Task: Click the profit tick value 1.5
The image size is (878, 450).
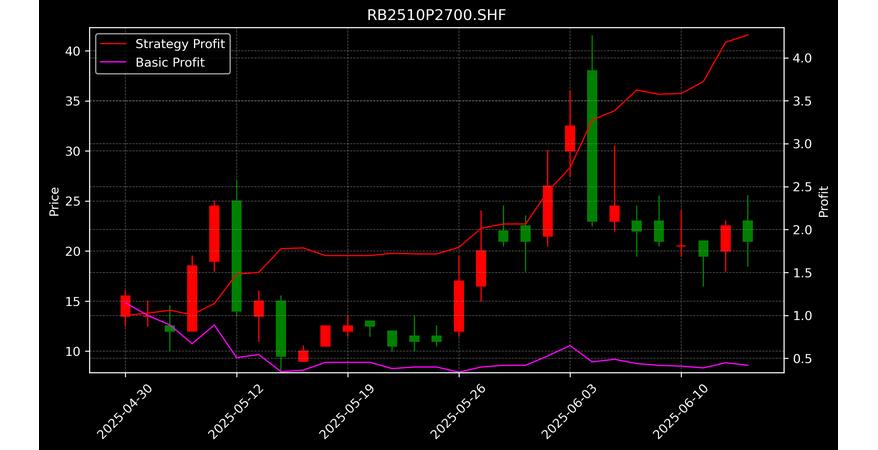Action: 801,273
